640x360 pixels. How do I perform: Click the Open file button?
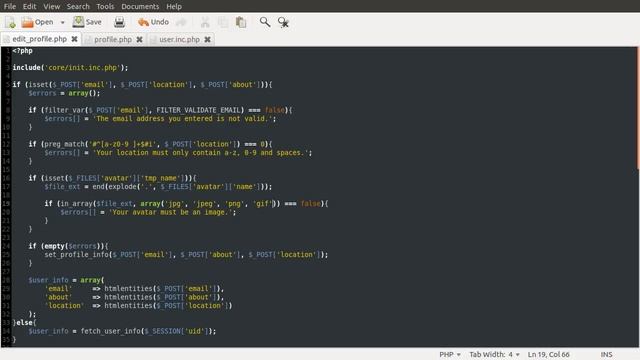(38, 22)
